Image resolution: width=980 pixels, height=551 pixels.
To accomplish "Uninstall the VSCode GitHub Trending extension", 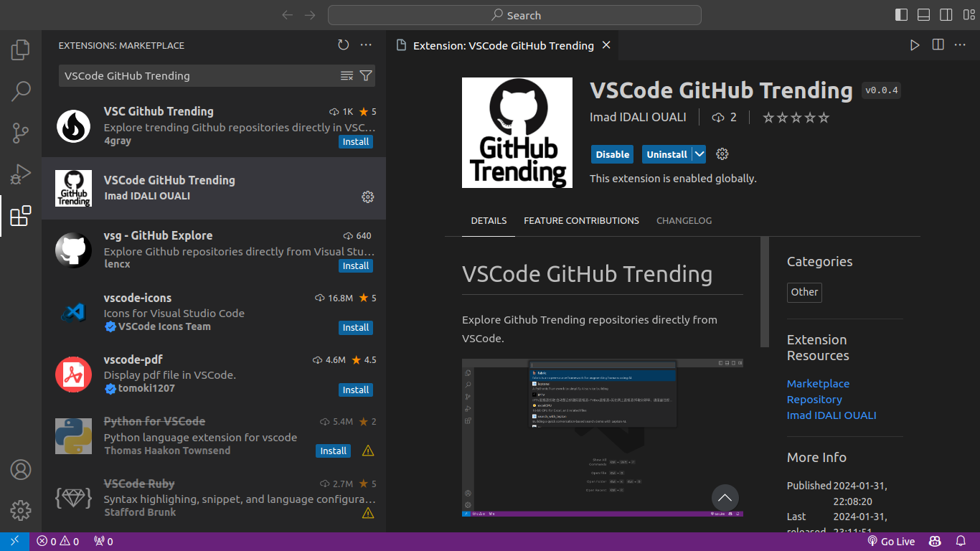I will pos(666,154).
